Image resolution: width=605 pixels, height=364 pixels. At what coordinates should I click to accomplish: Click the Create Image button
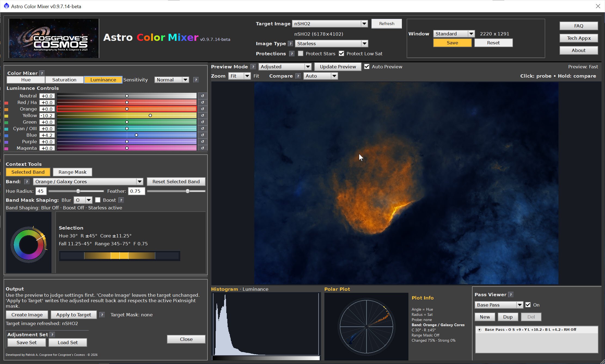click(27, 315)
